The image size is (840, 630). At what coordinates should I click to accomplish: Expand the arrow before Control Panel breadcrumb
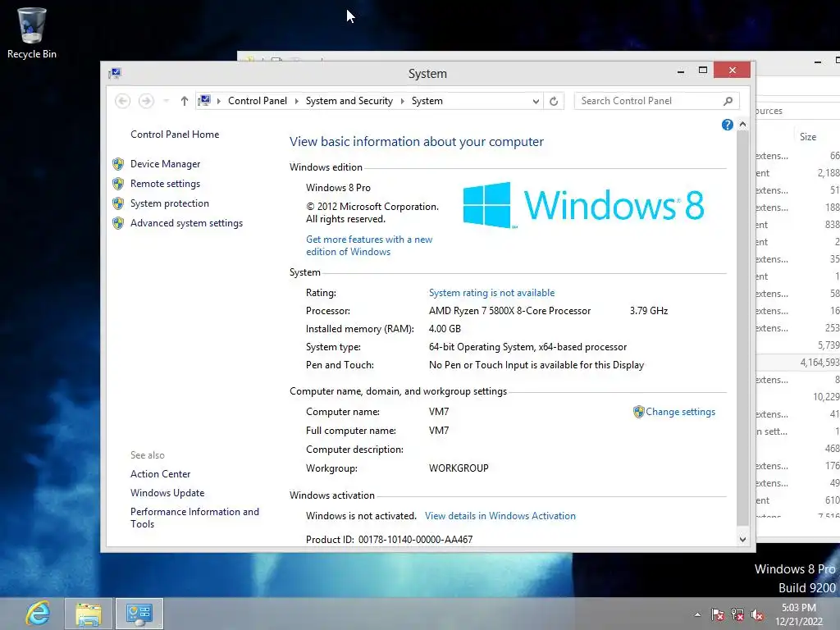click(218, 101)
